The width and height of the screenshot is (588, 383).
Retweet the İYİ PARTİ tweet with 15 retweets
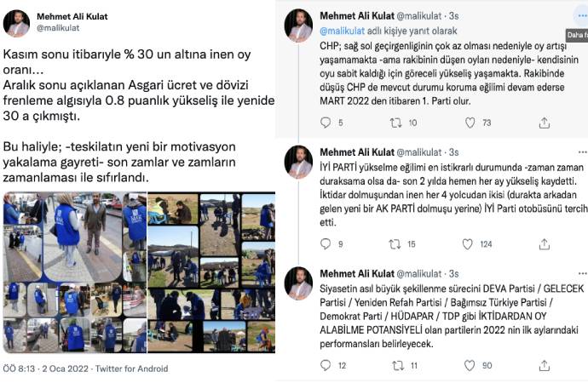click(395, 244)
